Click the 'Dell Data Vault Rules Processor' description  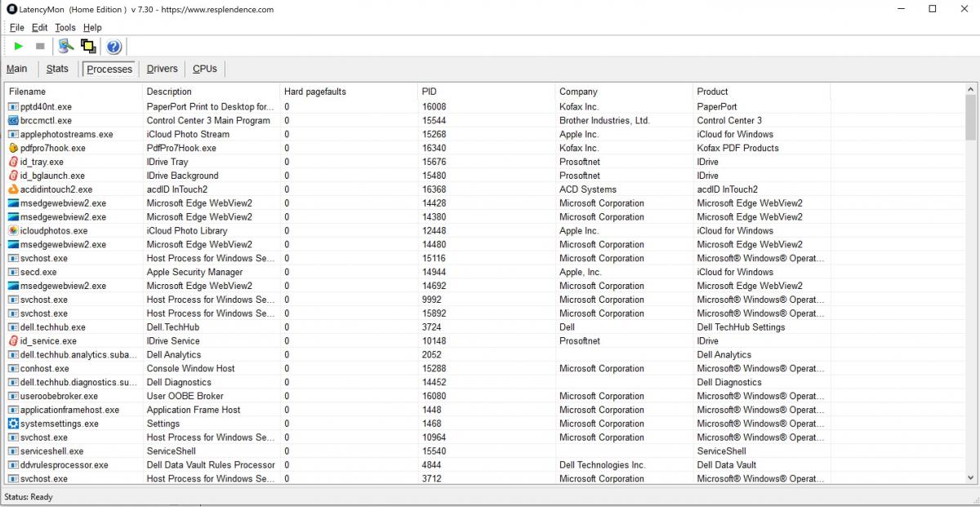click(x=211, y=465)
